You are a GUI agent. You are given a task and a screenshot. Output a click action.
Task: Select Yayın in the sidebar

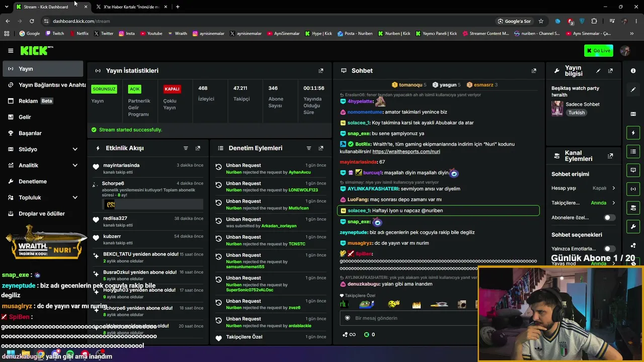click(43, 69)
